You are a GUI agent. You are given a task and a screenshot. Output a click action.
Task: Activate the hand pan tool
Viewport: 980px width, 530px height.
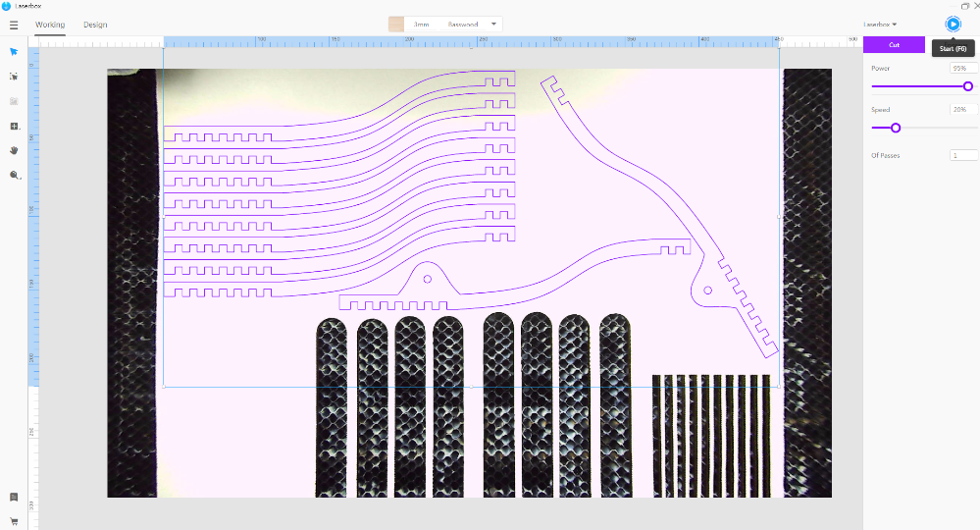tap(14, 150)
